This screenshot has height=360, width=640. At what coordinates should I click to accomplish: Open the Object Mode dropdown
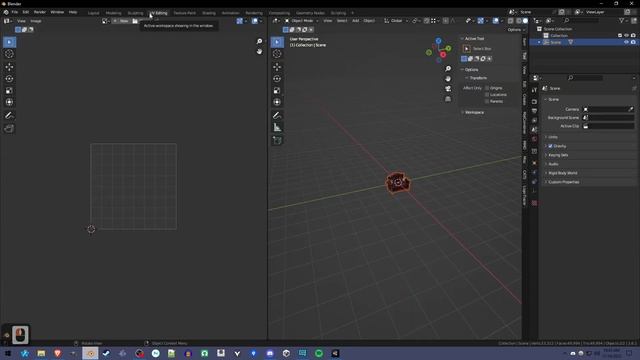point(302,21)
